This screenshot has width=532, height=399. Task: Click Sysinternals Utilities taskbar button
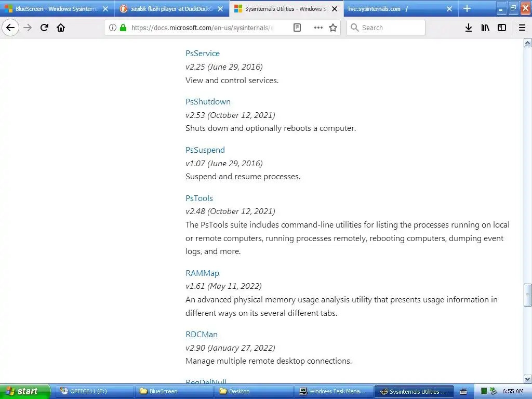click(x=414, y=391)
